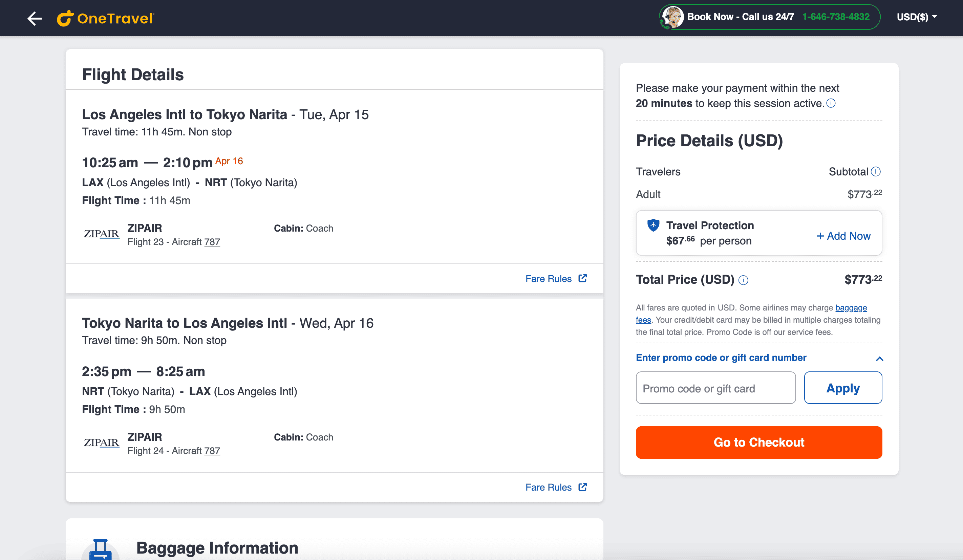This screenshot has height=560, width=963.
Task: Click the Travel Protection shield icon
Action: click(x=653, y=225)
